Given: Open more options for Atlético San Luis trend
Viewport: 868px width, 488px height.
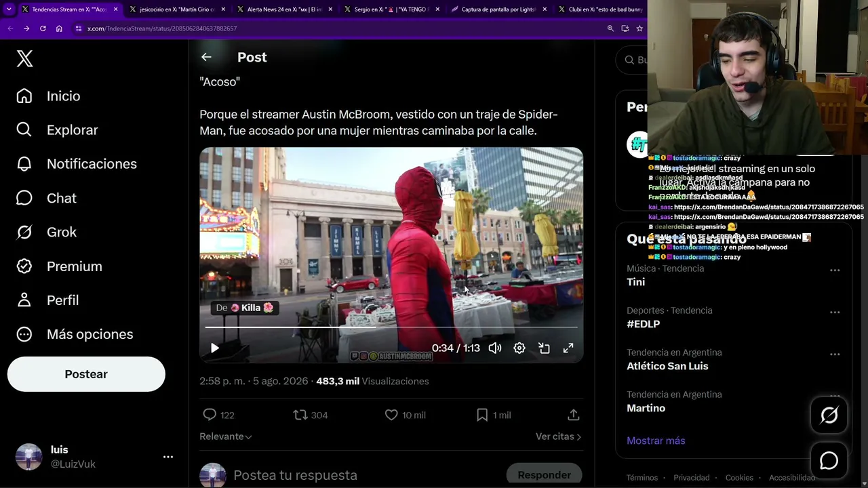Looking at the screenshot, I should coord(835,354).
